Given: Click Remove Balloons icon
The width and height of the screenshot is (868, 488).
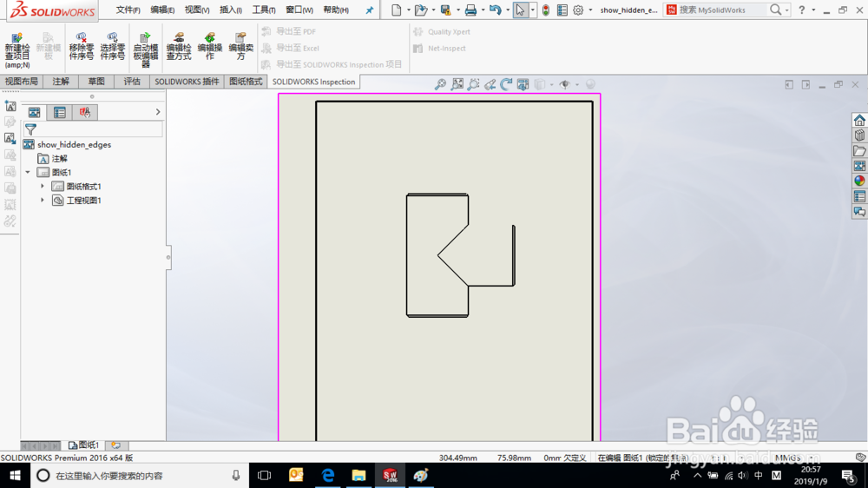Looking at the screenshot, I should (x=82, y=46).
